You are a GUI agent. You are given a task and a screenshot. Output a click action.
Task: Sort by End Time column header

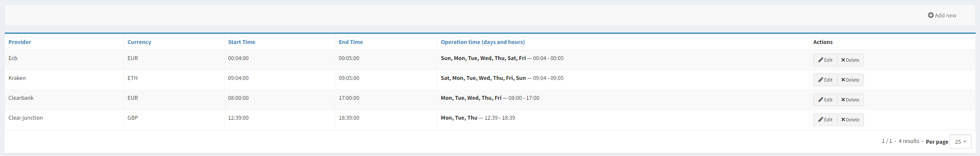[351, 42]
